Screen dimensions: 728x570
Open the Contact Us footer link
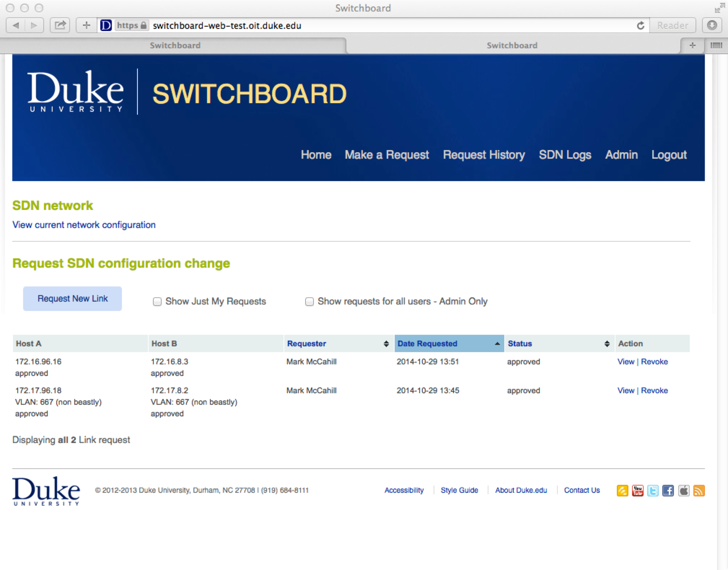[x=582, y=490]
